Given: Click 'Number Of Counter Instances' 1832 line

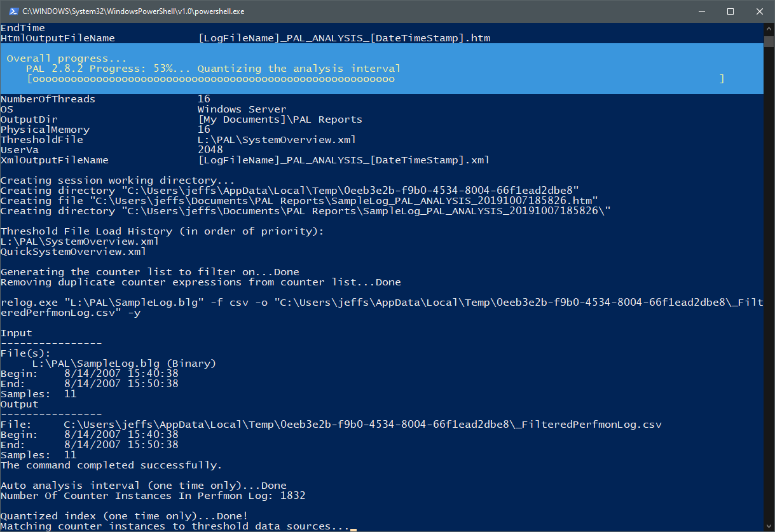Looking at the screenshot, I should pos(153,496).
